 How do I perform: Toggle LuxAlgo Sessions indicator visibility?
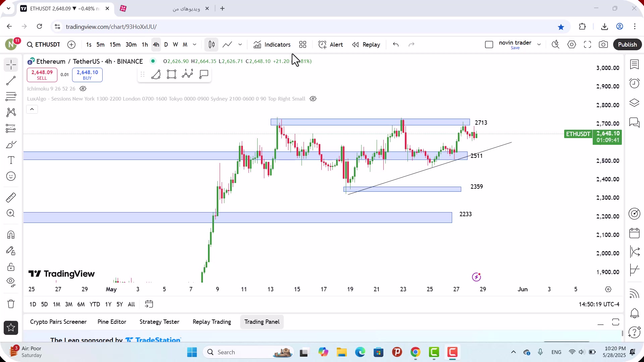click(313, 99)
